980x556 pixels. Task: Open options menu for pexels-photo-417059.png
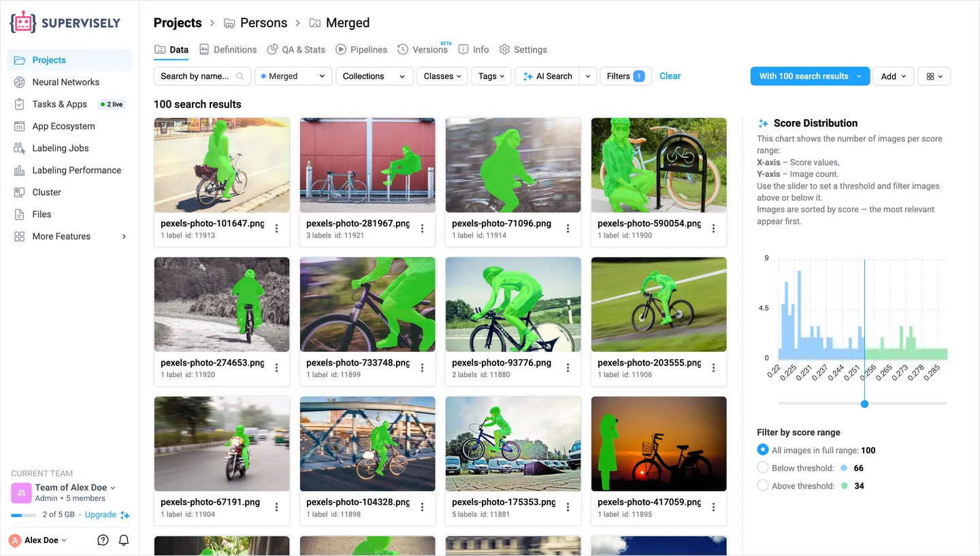(713, 508)
